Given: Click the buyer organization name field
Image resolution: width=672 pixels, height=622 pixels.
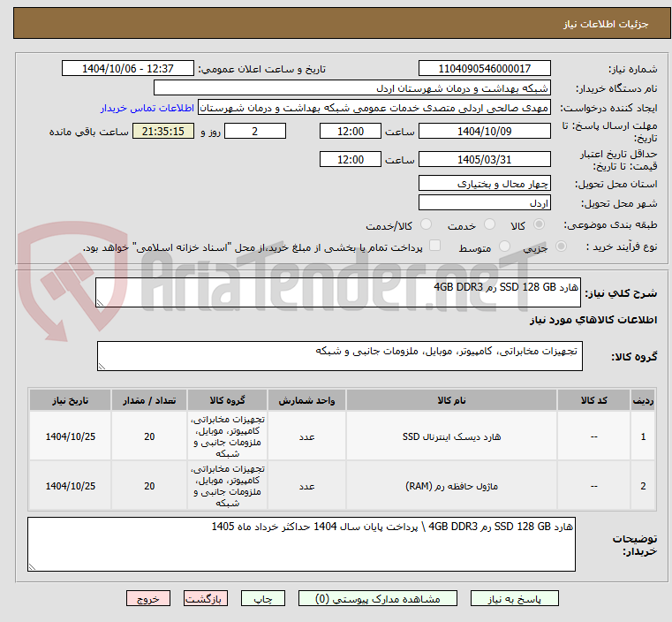Looking at the screenshot, I should (351, 88).
